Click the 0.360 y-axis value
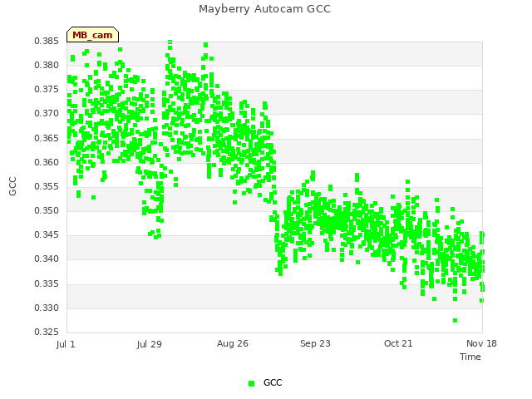Screen dimensions: 532x399 click(47, 162)
